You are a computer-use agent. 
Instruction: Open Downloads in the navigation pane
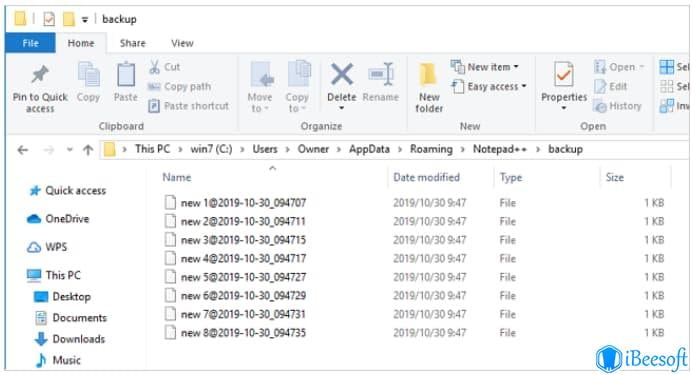pos(70,339)
